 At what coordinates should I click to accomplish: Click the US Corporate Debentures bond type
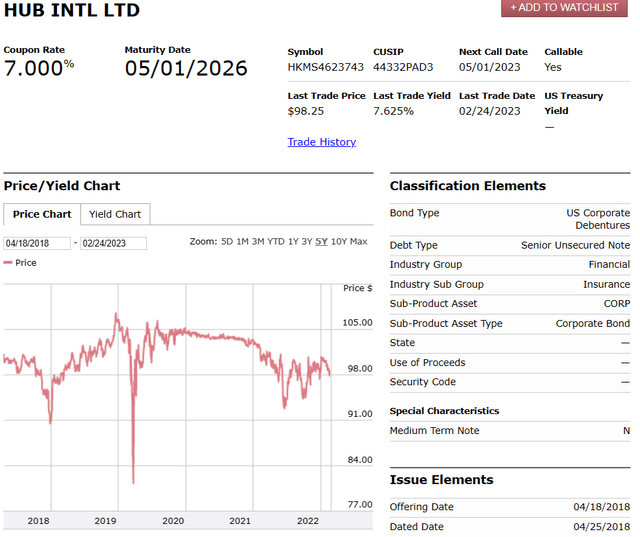pos(598,219)
